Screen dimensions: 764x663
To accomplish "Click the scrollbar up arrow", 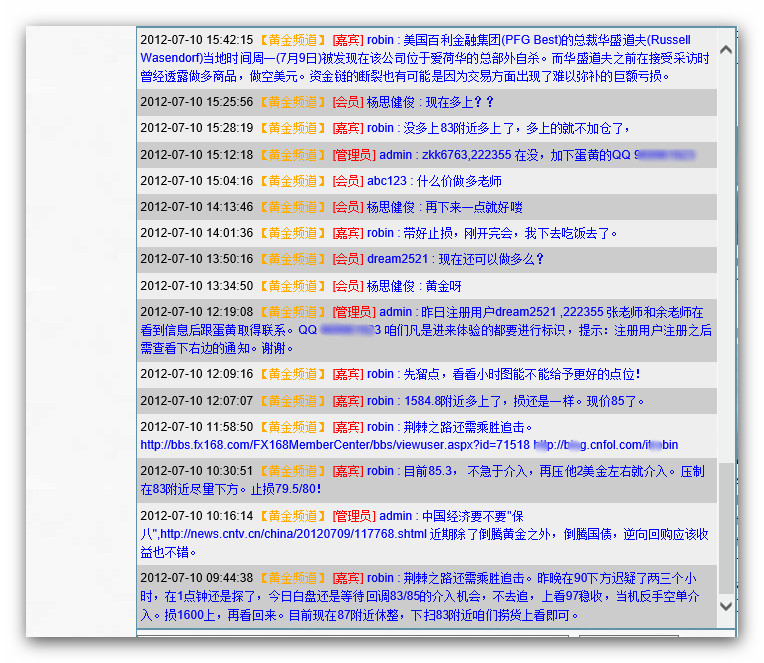I will point(726,48).
